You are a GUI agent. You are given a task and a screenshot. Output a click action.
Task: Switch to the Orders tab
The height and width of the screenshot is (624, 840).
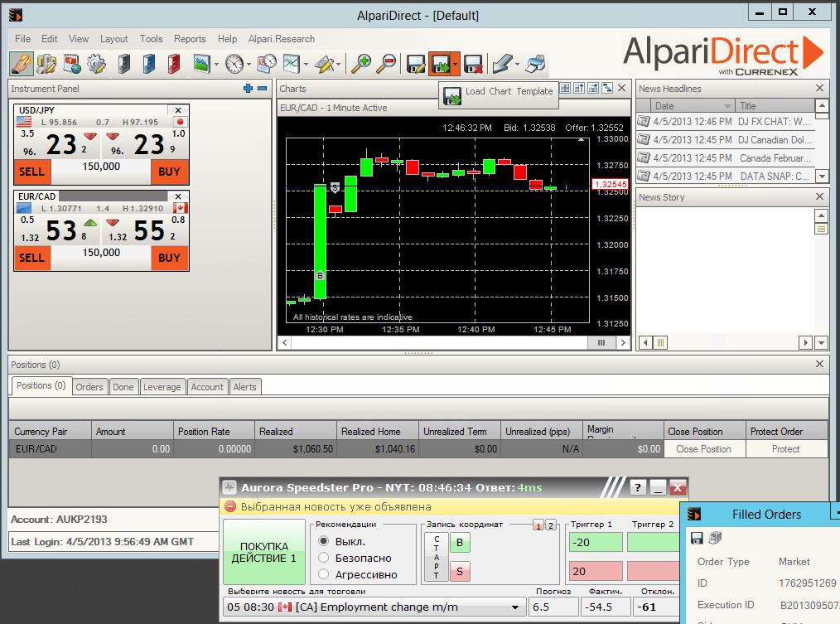(89, 386)
